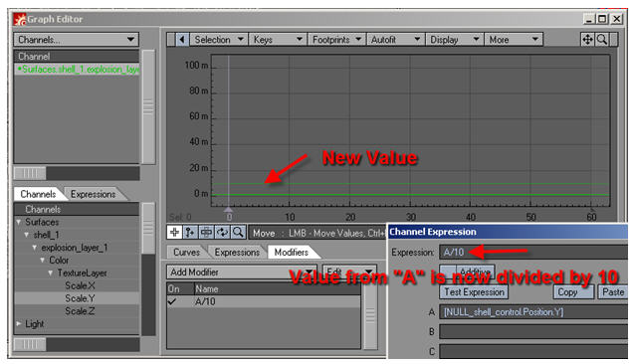The height and width of the screenshot is (364, 633).
Task: Expand the Light tree node
Action: 19,323
